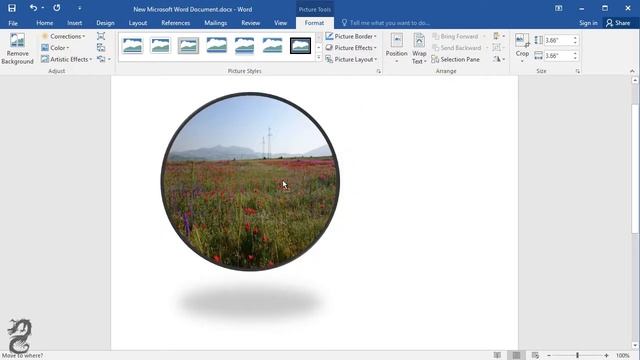Open the Layout tab
This screenshot has height=360, width=640.
[x=138, y=23]
